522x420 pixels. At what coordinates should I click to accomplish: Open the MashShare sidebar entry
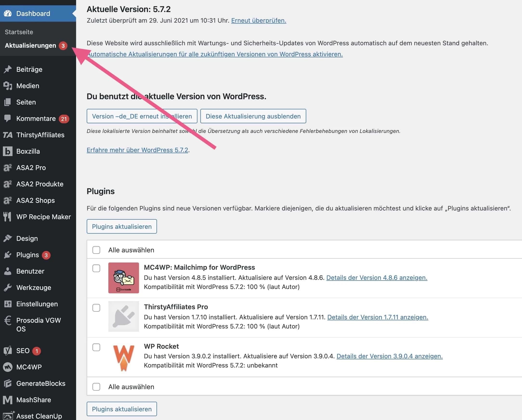(33, 400)
